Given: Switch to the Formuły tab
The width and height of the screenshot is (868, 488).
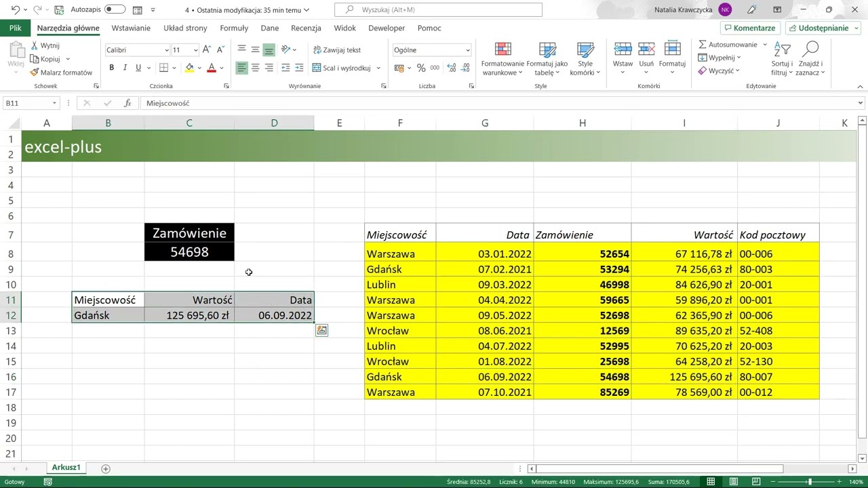Looking at the screenshot, I should pyautogui.click(x=234, y=28).
